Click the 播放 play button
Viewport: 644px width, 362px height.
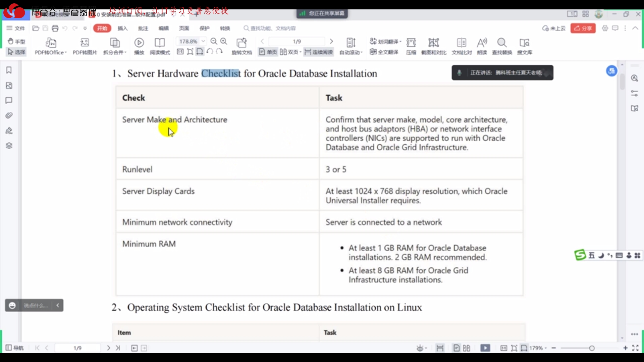click(x=139, y=46)
